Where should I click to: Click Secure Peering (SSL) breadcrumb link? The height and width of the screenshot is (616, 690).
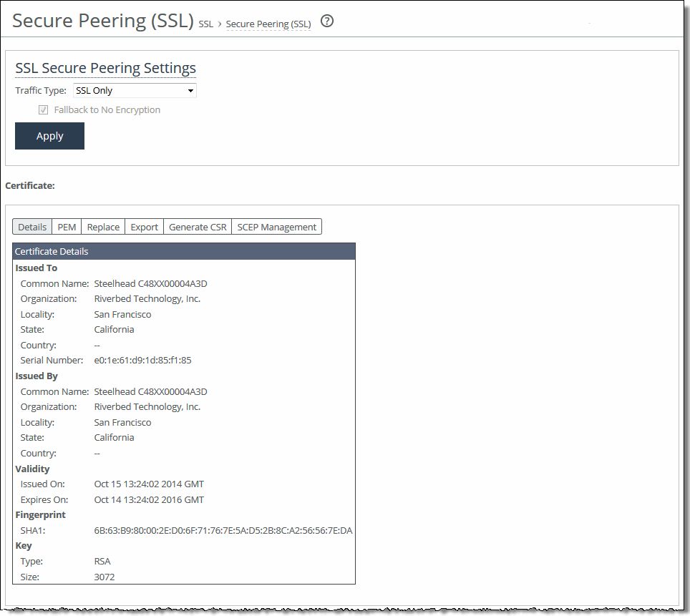point(268,24)
